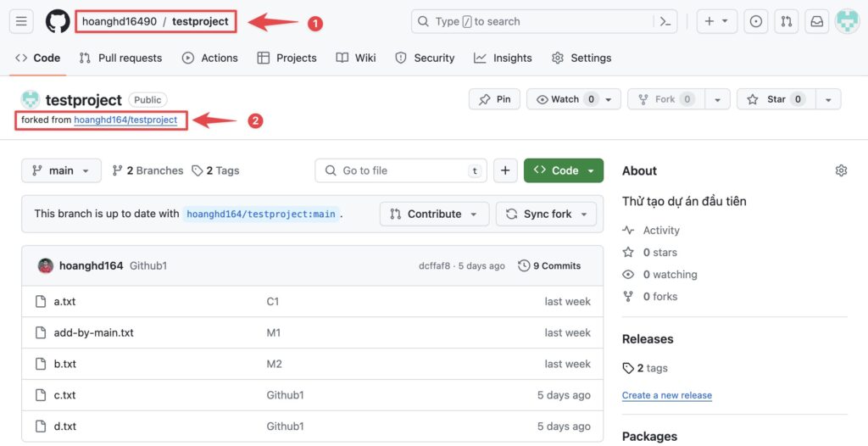
Task: View the 2 Branches link
Action: point(147,170)
